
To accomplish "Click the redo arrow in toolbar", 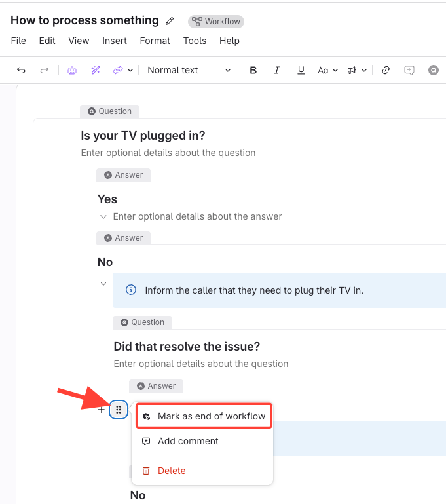I will point(45,70).
